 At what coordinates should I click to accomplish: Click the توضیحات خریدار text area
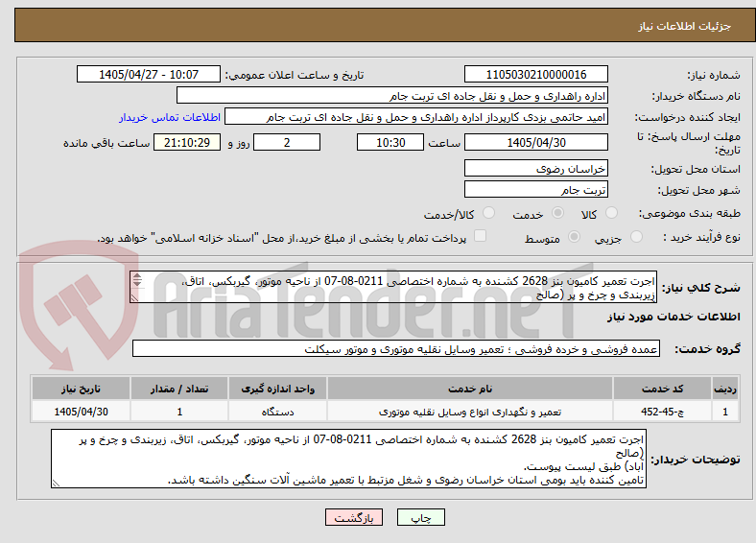click(348, 459)
